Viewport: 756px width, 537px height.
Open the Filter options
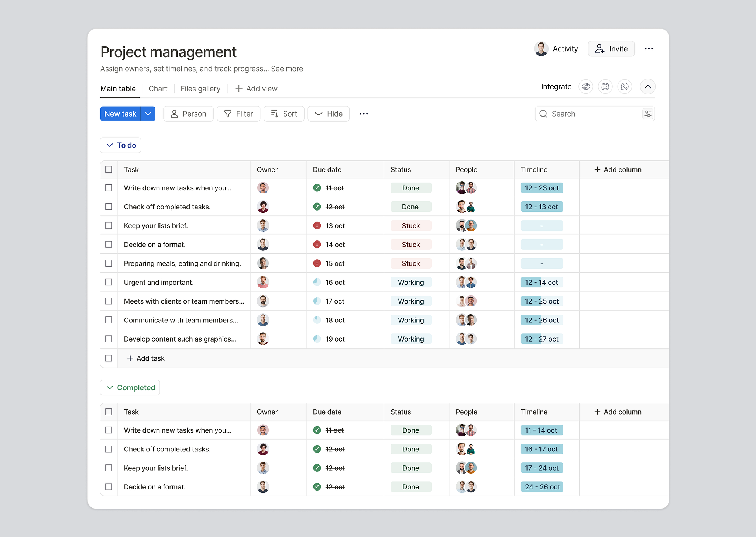tap(238, 114)
